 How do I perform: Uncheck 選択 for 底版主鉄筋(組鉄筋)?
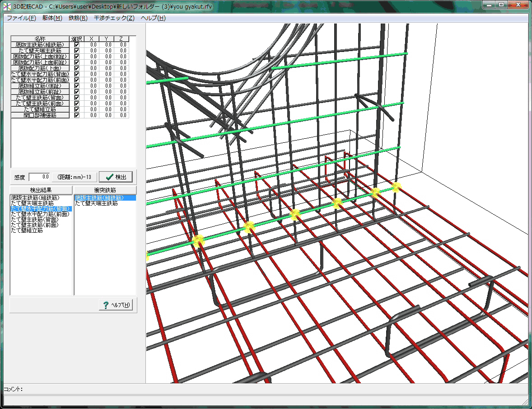click(77, 45)
